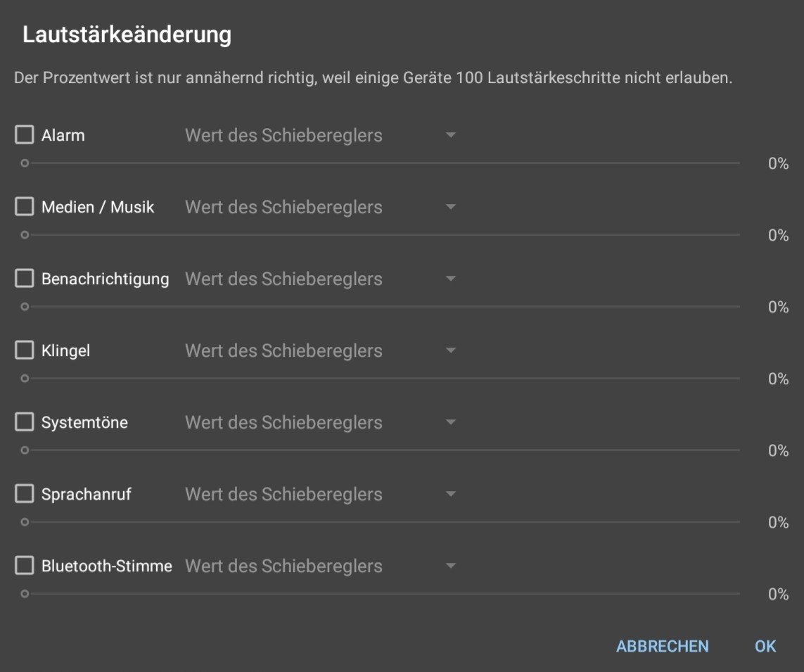
Task: Check the Medien / Musik box
Action: (25, 207)
